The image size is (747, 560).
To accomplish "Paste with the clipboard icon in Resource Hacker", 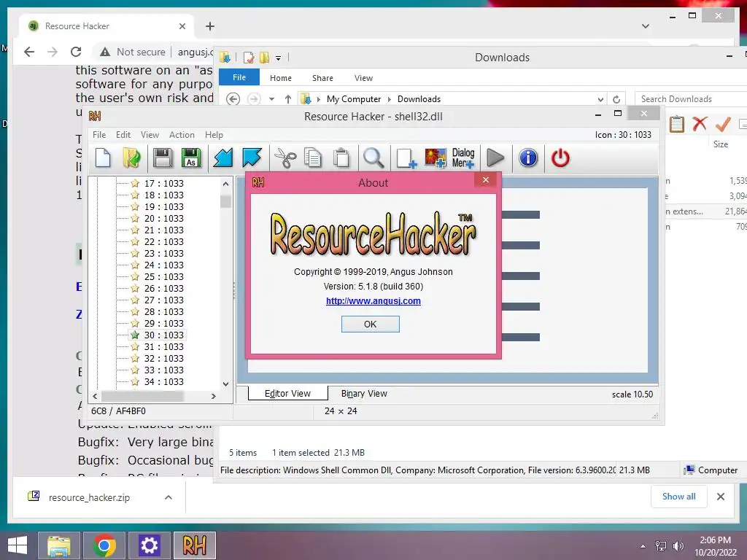I will tap(341, 158).
